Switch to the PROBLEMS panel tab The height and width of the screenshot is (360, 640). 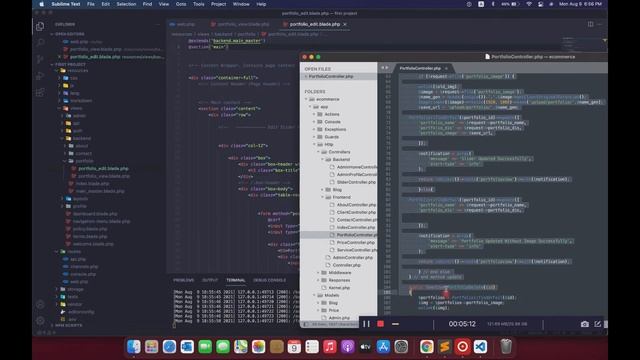183,280
